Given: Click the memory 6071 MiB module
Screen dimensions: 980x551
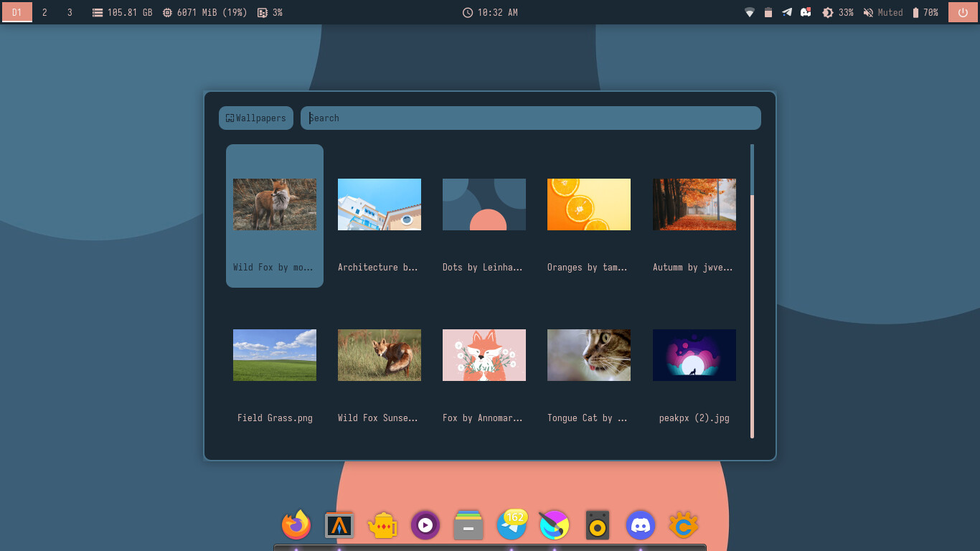Looking at the screenshot, I should (x=205, y=13).
